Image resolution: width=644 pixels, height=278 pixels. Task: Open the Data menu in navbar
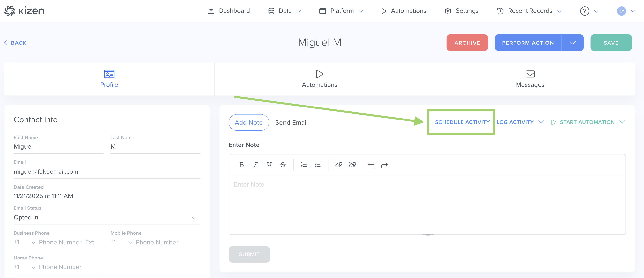(285, 11)
